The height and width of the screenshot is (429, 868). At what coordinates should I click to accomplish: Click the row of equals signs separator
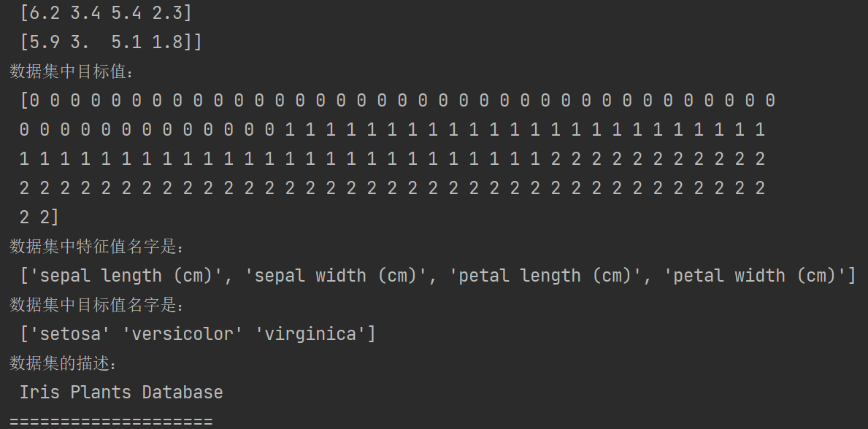pyautogui.click(x=111, y=421)
